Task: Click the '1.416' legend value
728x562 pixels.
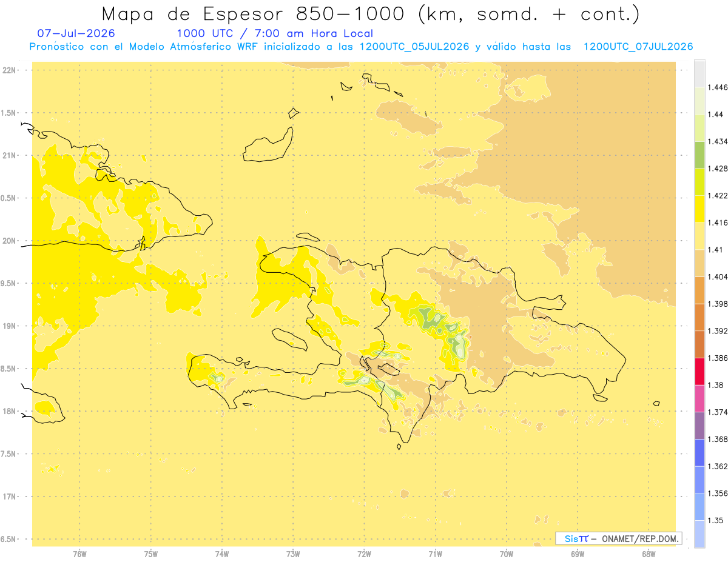Action: pos(718,222)
